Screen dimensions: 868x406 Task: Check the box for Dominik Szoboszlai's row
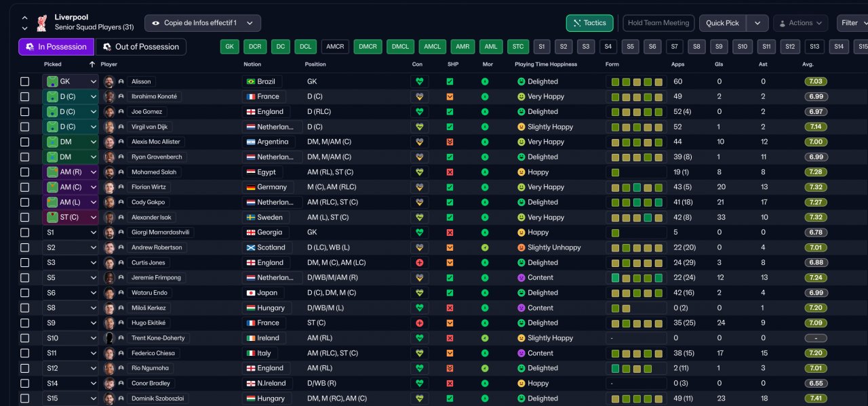tap(25, 399)
